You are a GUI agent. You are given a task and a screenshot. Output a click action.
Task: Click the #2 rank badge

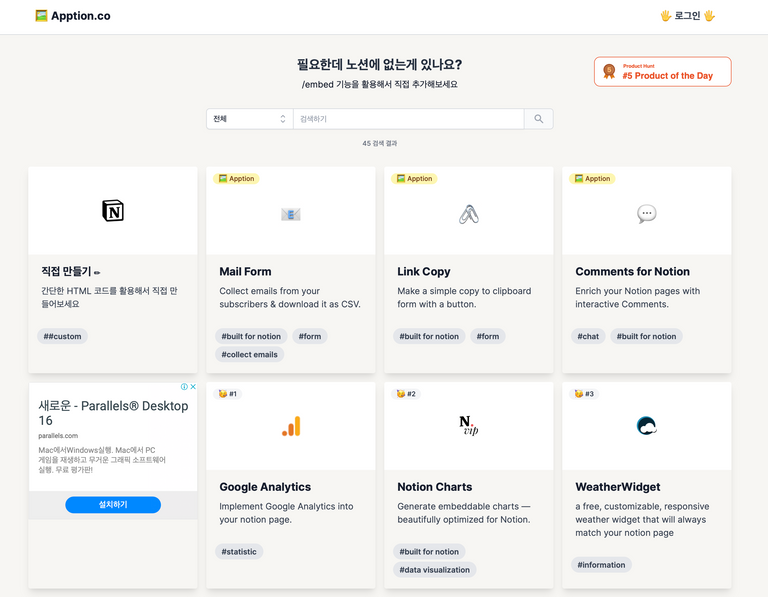(406, 394)
